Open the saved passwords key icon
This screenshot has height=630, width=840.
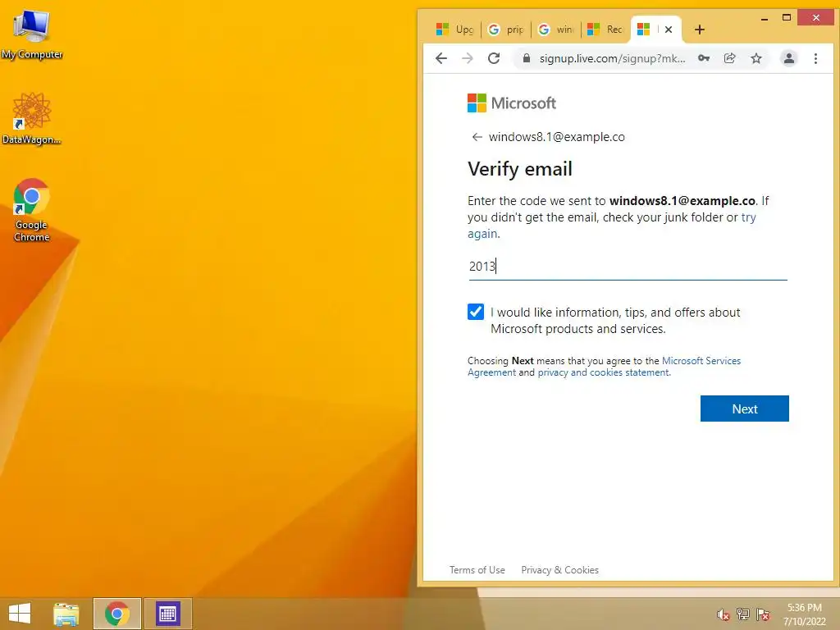click(x=703, y=58)
